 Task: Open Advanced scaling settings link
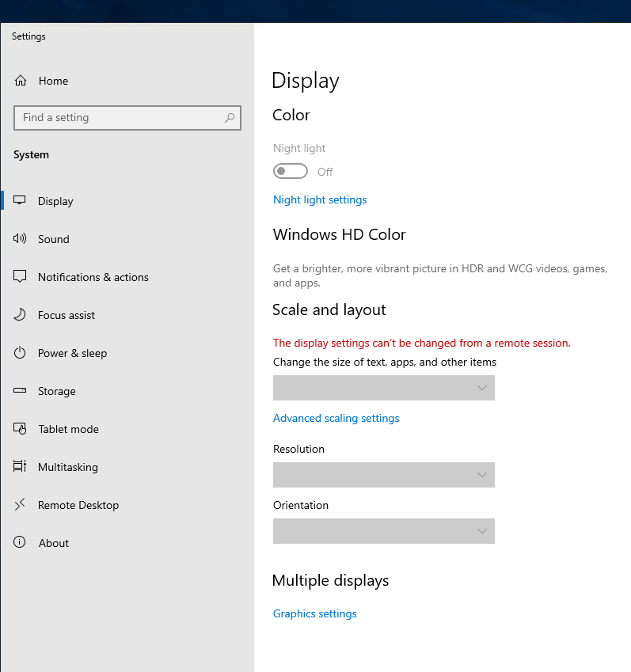(x=336, y=418)
